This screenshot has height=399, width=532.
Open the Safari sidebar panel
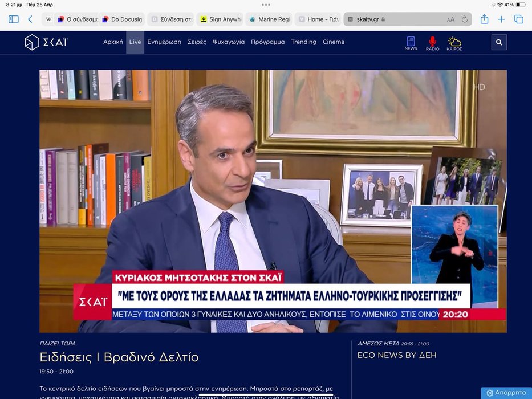click(x=14, y=19)
